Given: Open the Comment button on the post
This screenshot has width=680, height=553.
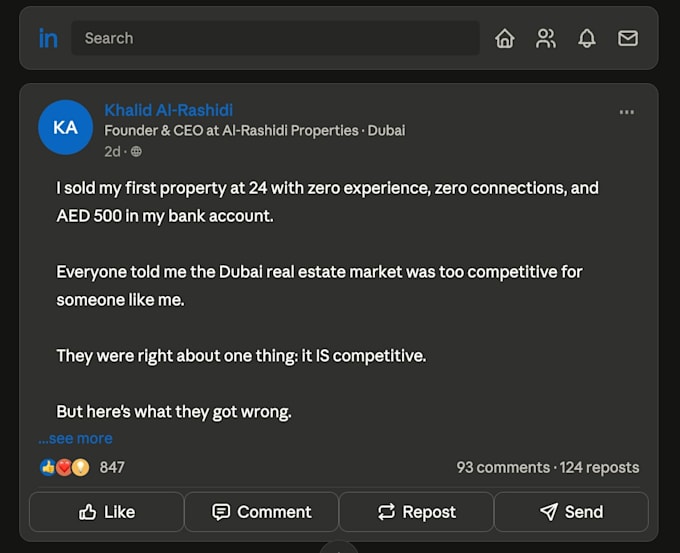Looking at the screenshot, I should [262, 512].
